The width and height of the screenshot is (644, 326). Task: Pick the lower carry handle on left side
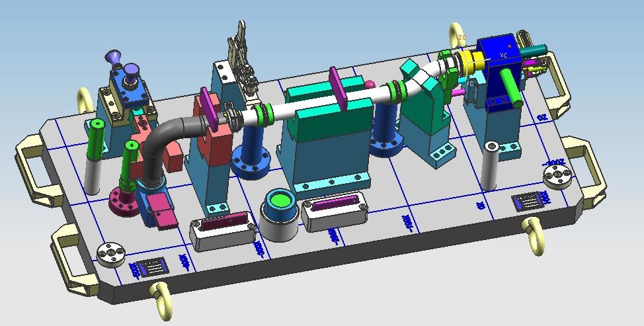point(73,261)
